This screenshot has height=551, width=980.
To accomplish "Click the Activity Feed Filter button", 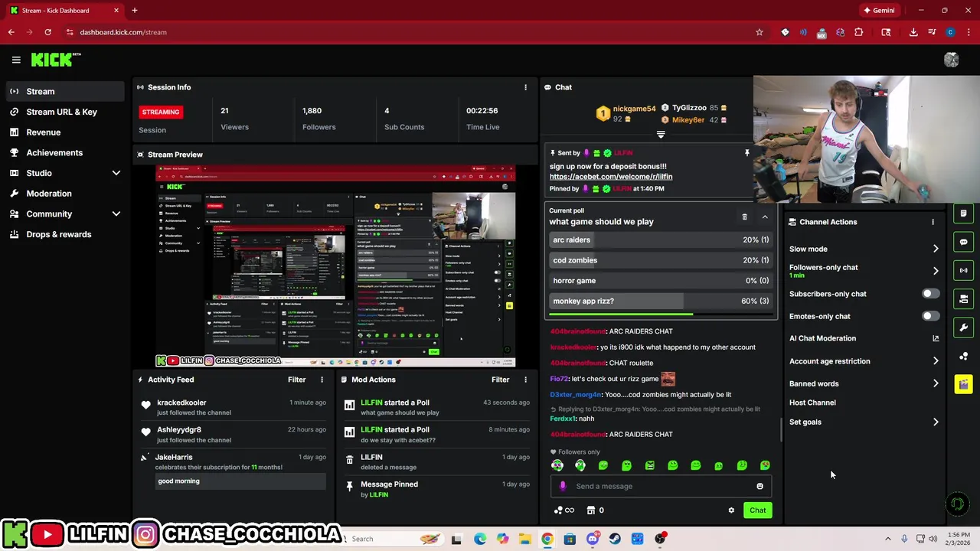I will coord(296,380).
